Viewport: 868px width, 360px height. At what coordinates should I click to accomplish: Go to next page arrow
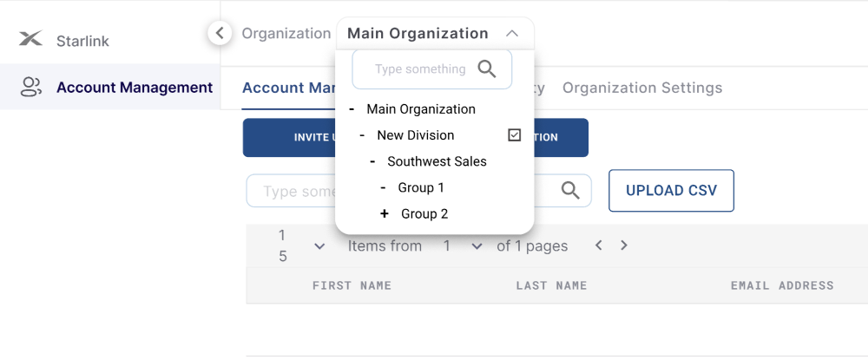coord(624,245)
